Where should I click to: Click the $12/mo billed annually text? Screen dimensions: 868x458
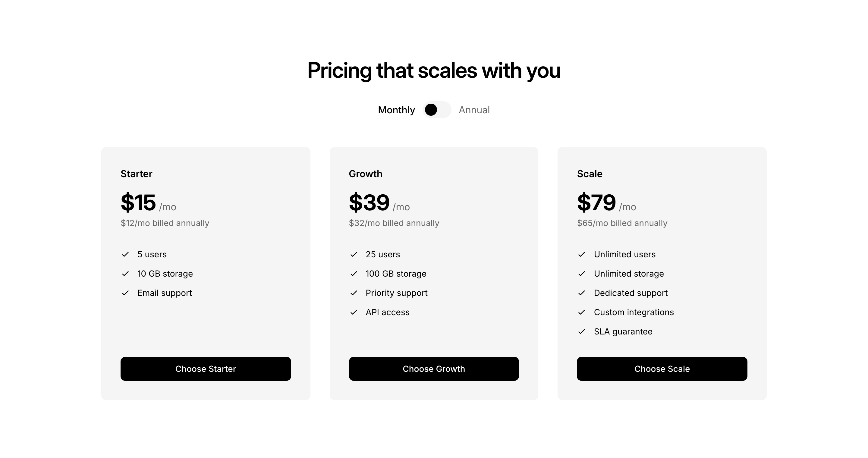[x=165, y=223]
